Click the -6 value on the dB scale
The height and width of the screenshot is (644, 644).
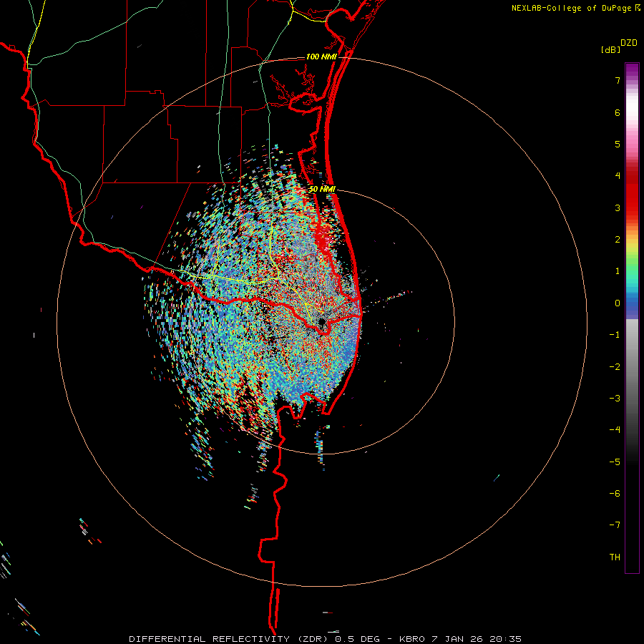[615, 494]
